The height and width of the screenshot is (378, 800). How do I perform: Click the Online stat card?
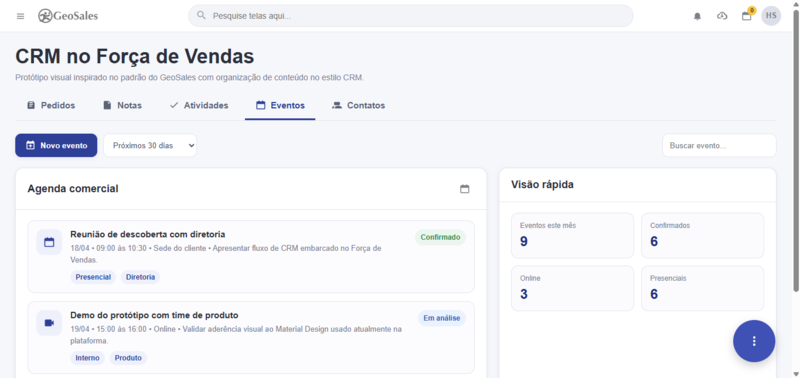tap(572, 288)
